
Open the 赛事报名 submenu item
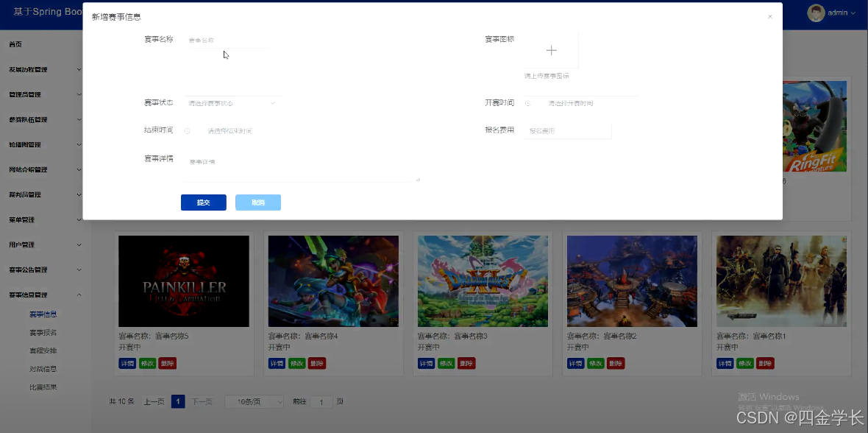[43, 333]
